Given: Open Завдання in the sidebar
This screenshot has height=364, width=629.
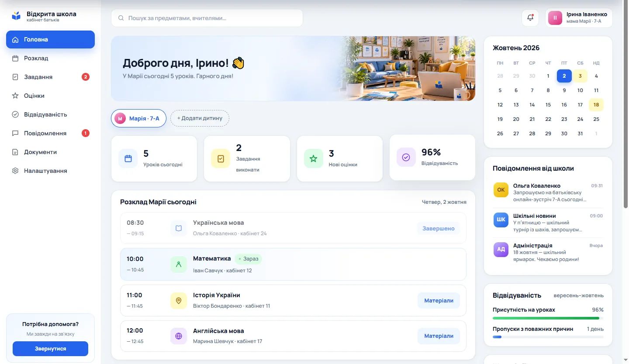Looking at the screenshot, I should tap(50, 77).
